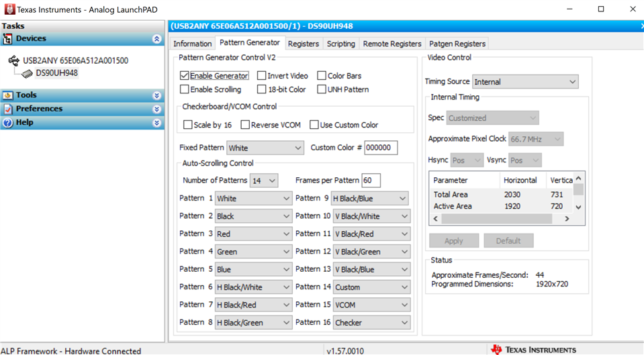644x355 pixels.
Task: Click the Preferences panel icon
Action: click(x=7, y=109)
